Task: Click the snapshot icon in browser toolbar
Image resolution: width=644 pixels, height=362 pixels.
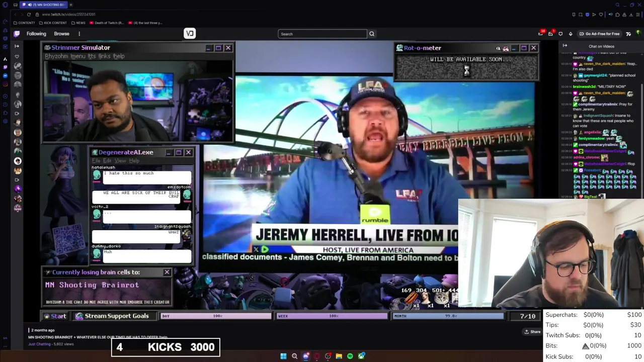Action: (x=580, y=15)
